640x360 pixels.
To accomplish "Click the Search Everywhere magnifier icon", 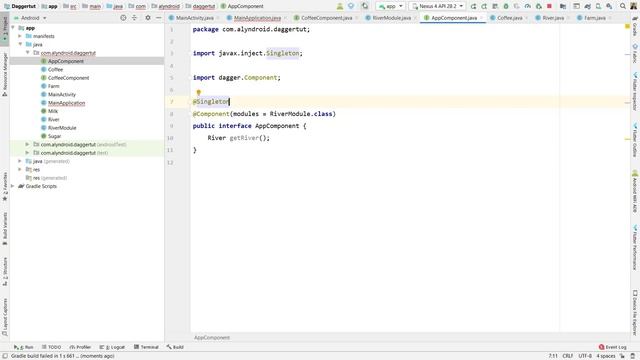I will [x=623, y=6].
